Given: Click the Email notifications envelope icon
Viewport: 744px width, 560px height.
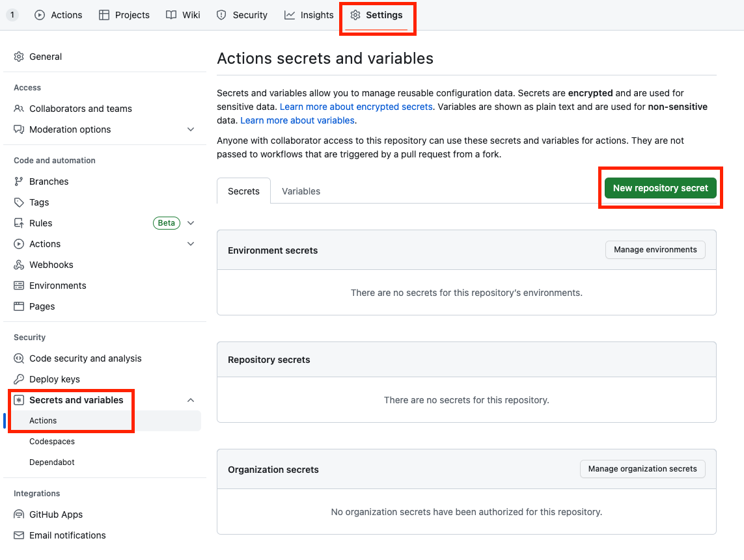Looking at the screenshot, I should pyautogui.click(x=19, y=535).
